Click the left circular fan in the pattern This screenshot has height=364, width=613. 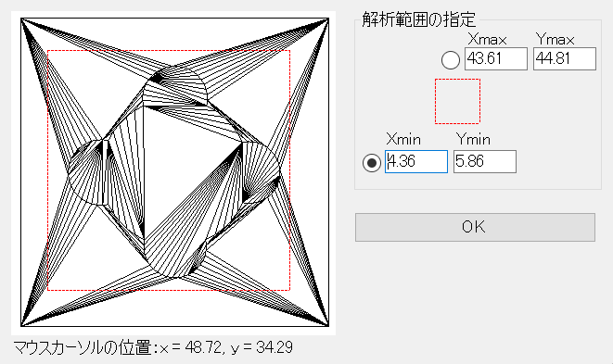pyautogui.click(x=87, y=172)
